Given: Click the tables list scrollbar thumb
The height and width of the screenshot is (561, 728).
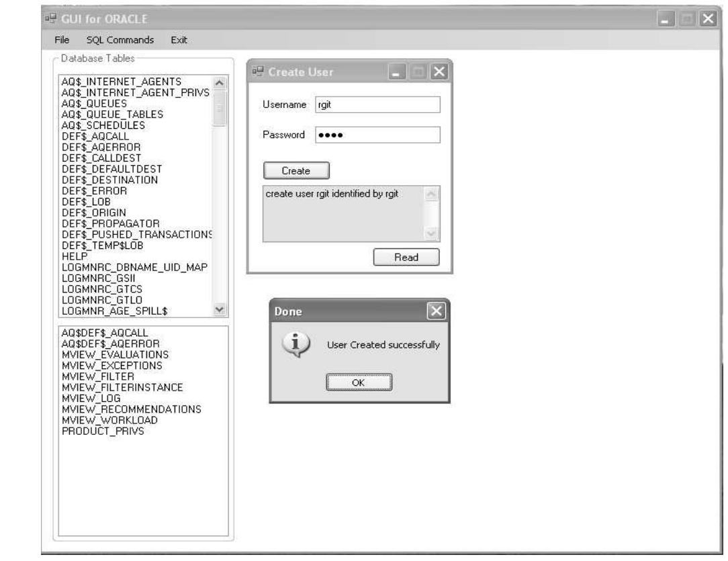Looking at the screenshot, I should point(220,108).
